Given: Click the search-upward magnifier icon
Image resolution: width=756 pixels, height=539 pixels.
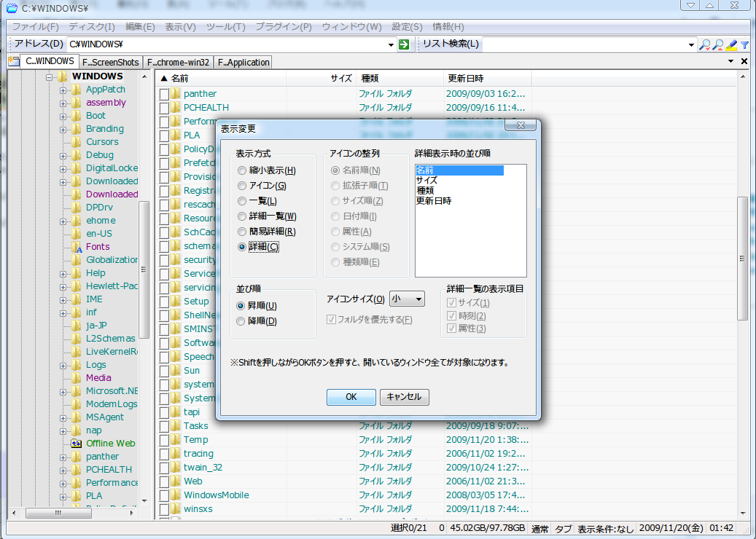Looking at the screenshot, I should pos(718,45).
